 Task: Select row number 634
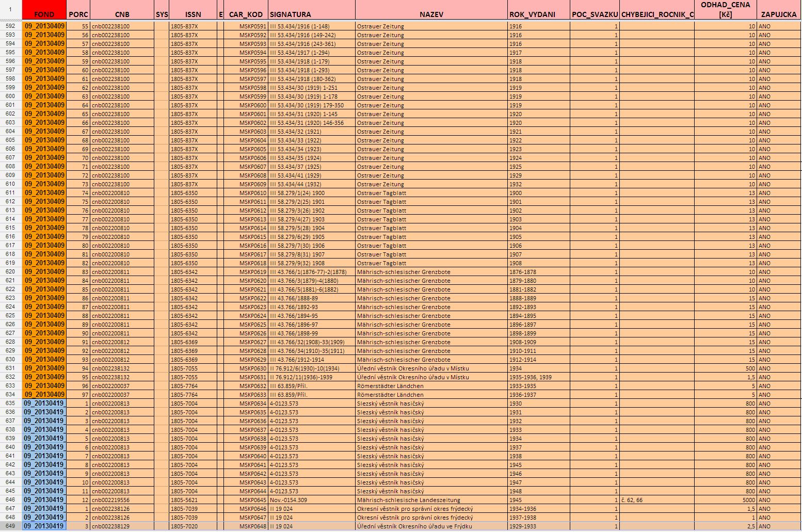[10, 395]
